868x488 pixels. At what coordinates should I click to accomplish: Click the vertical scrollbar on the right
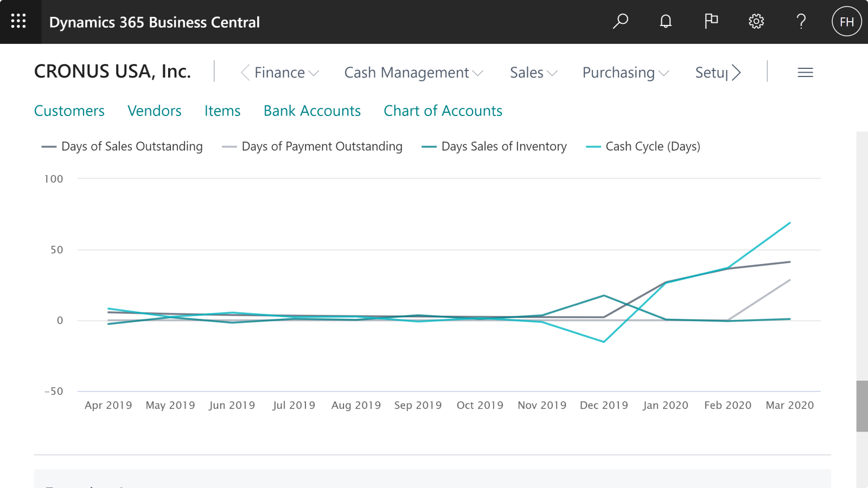(861, 401)
